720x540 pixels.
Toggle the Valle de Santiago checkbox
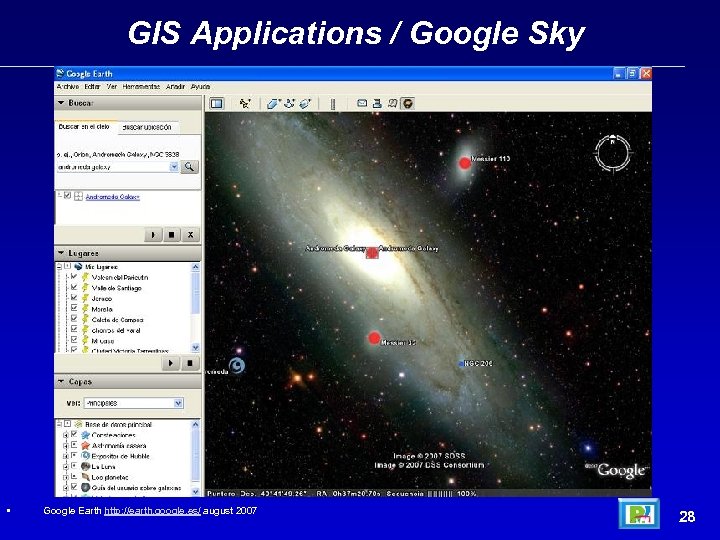tap(74, 287)
